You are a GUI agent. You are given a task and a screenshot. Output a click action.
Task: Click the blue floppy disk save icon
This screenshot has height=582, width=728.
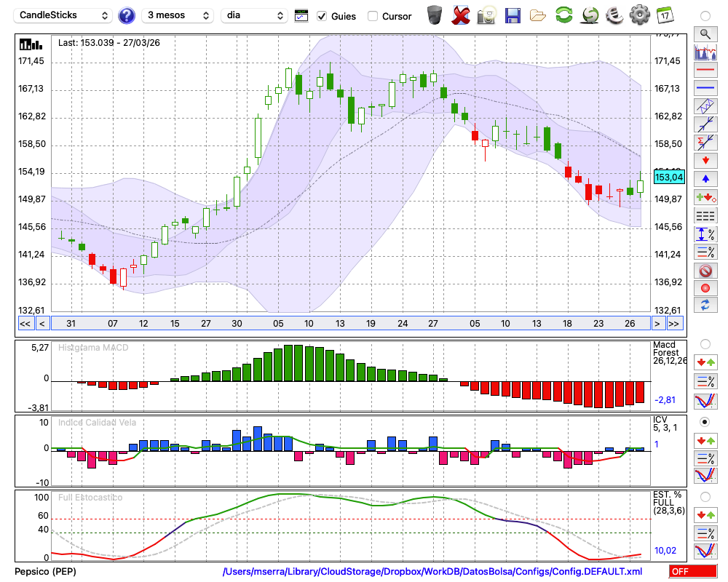click(513, 15)
